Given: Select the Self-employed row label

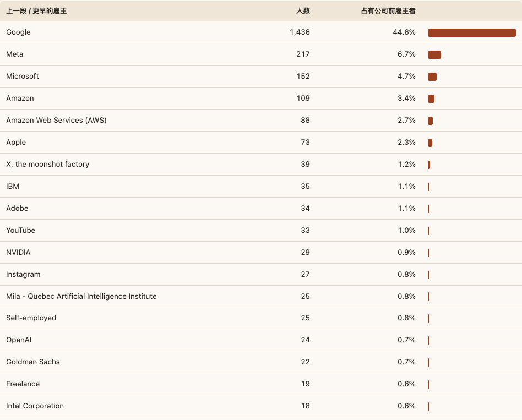Looking at the screenshot, I should [x=31, y=318].
